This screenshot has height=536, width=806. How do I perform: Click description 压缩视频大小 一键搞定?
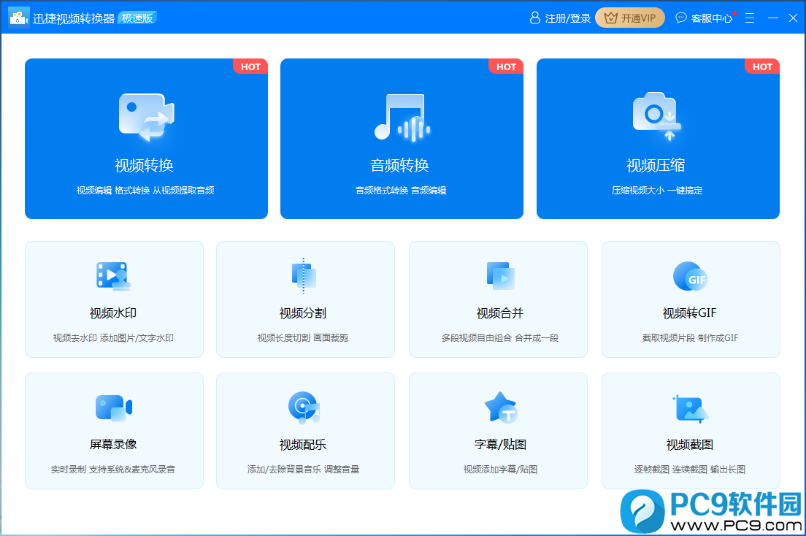[x=657, y=190]
